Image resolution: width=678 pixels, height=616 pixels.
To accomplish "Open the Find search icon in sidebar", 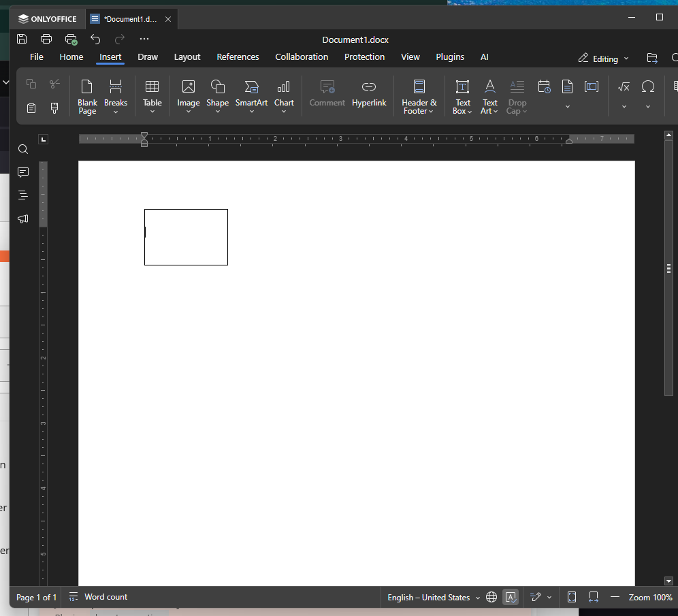I will 23,150.
